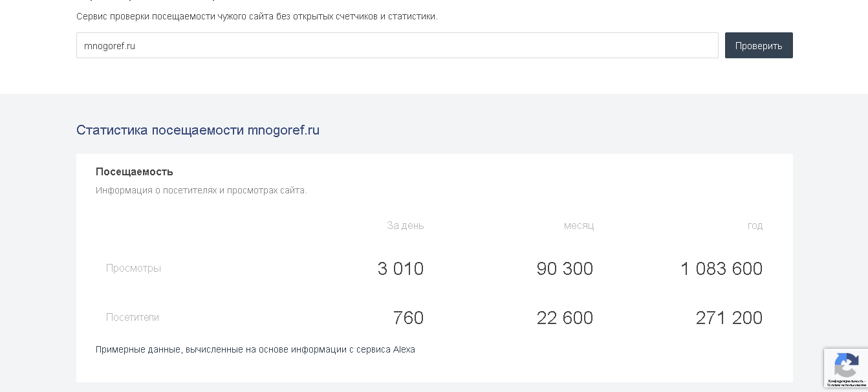Image resolution: width=868 pixels, height=392 pixels.
Task: Click the reCAPTCHA badge icon
Action: (x=847, y=367)
